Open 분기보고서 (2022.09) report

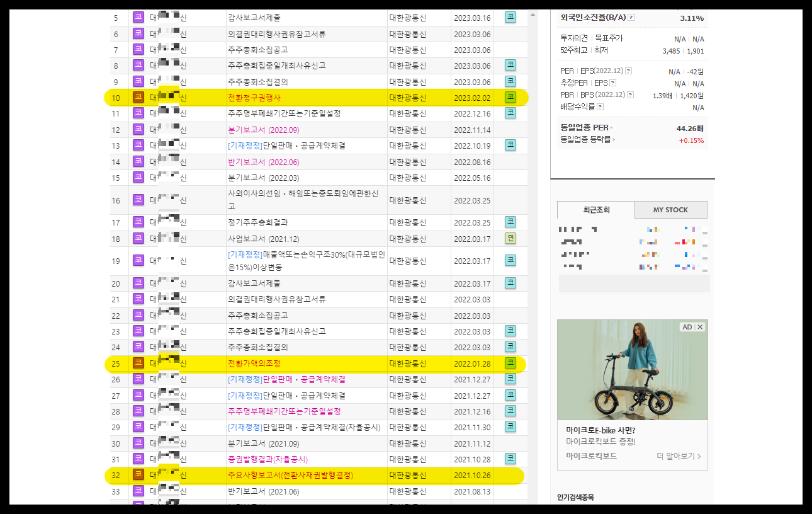tap(264, 130)
